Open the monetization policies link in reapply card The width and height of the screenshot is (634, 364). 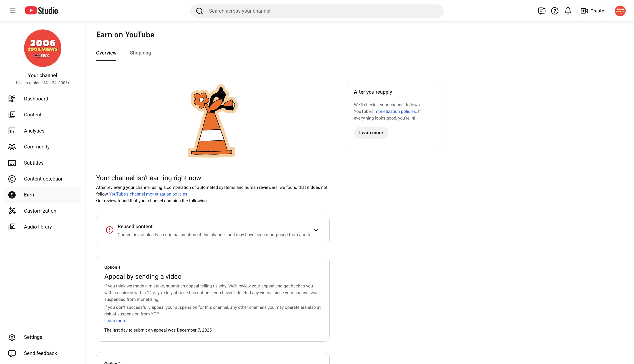(x=395, y=112)
